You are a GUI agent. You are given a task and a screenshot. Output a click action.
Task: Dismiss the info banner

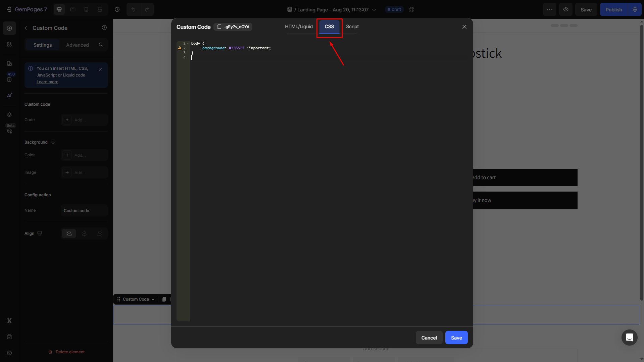pyautogui.click(x=100, y=70)
